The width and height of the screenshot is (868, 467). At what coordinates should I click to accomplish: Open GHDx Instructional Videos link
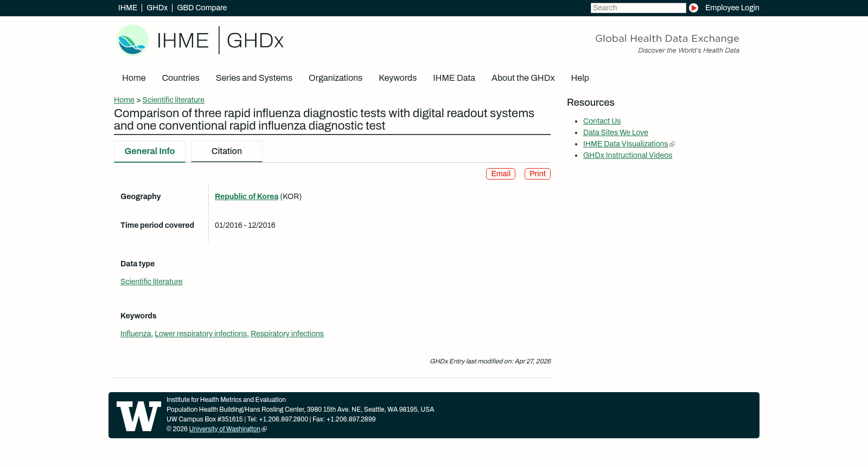pos(628,155)
